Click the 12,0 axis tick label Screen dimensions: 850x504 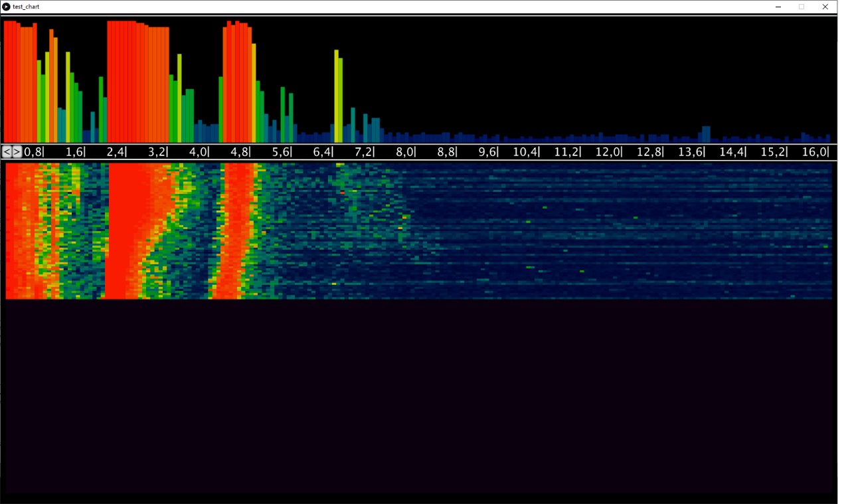pos(608,152)
